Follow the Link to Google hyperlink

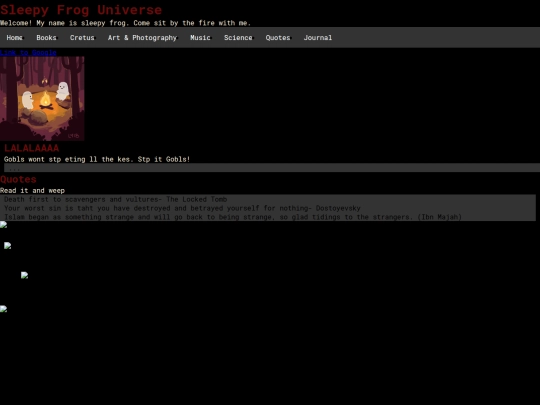(x=28, y=52)
